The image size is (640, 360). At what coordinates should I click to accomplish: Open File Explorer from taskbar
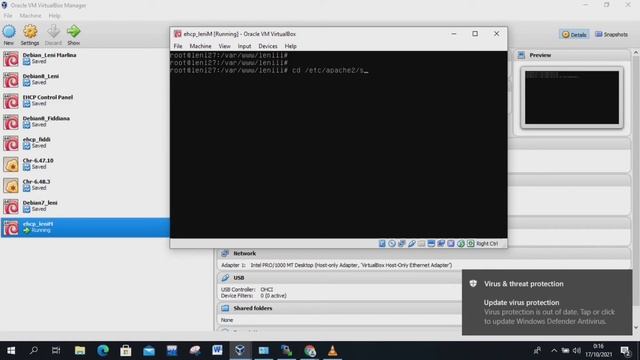[80, 351]
